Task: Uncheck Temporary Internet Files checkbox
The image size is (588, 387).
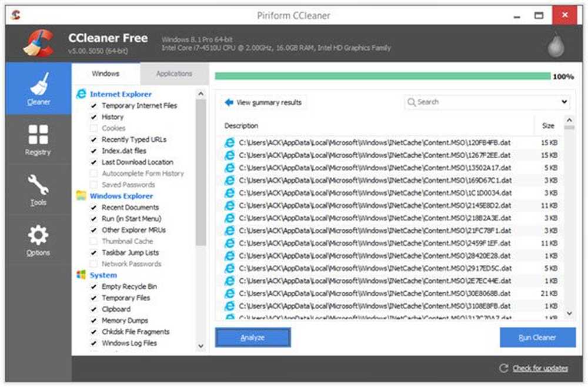Action: (x=93, y=106)
